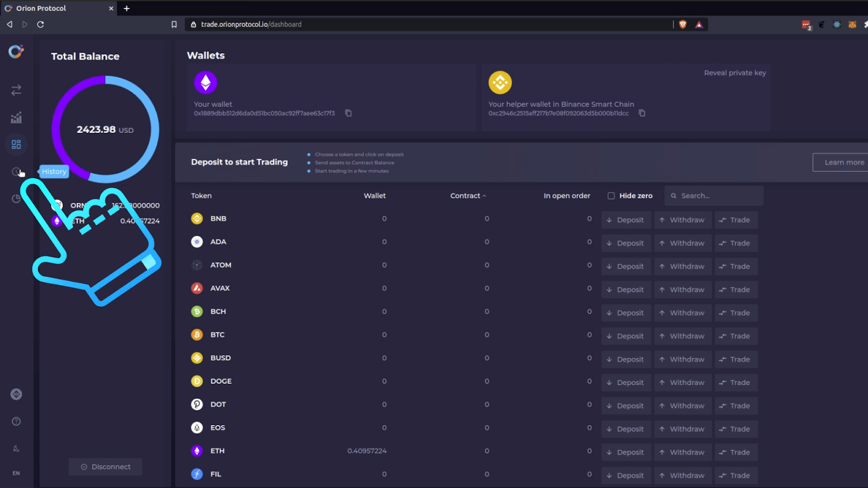Image resolution: width=868 pixels, height=488 pixels.
Task: Deposit EOS
Action: (x=626, y=429)
